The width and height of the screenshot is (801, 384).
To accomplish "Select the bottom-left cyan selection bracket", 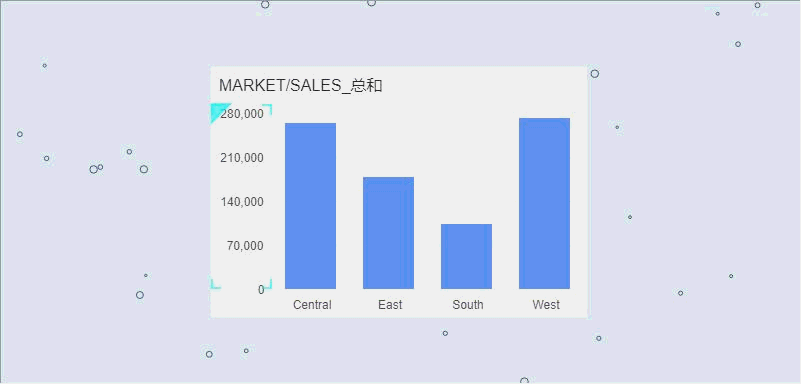I will pos(215,284).
